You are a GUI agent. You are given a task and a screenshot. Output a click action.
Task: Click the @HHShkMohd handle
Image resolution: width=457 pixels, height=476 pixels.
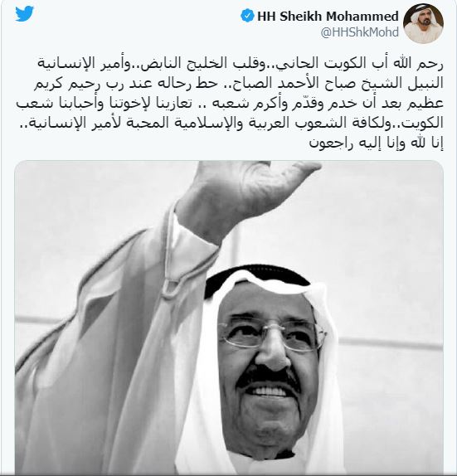coord(359,32)
